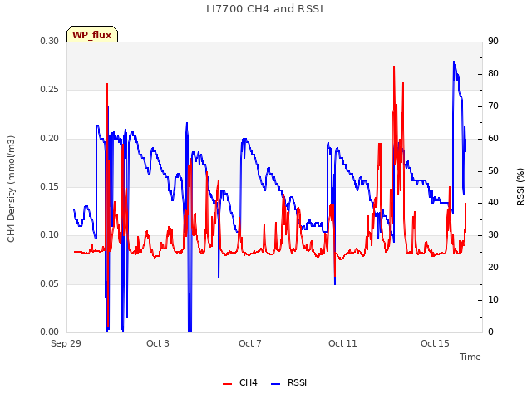Click the 0 right axis value
The image size is (532, 399).
tap(490, 332)
